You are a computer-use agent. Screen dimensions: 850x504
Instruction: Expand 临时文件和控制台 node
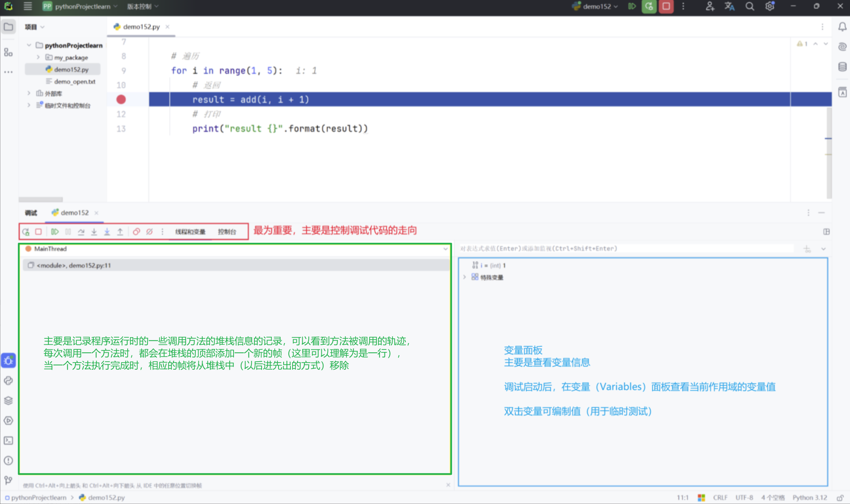(29, 105)
